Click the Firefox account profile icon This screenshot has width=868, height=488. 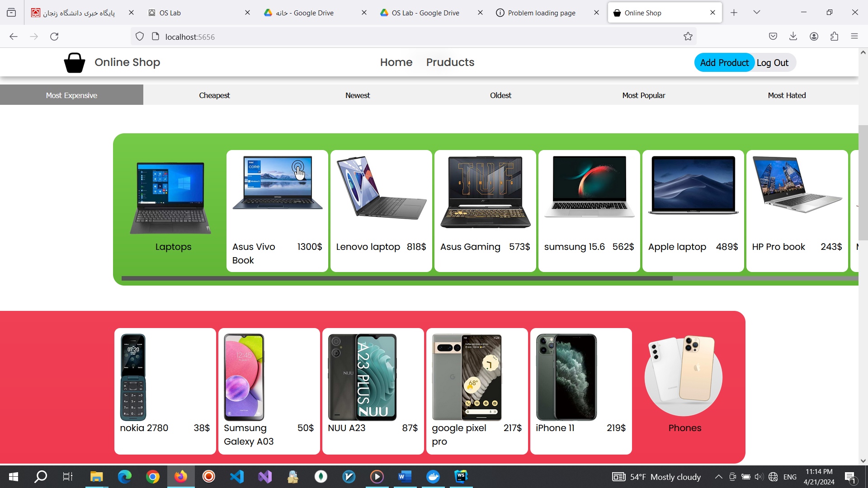pos(814,37)
